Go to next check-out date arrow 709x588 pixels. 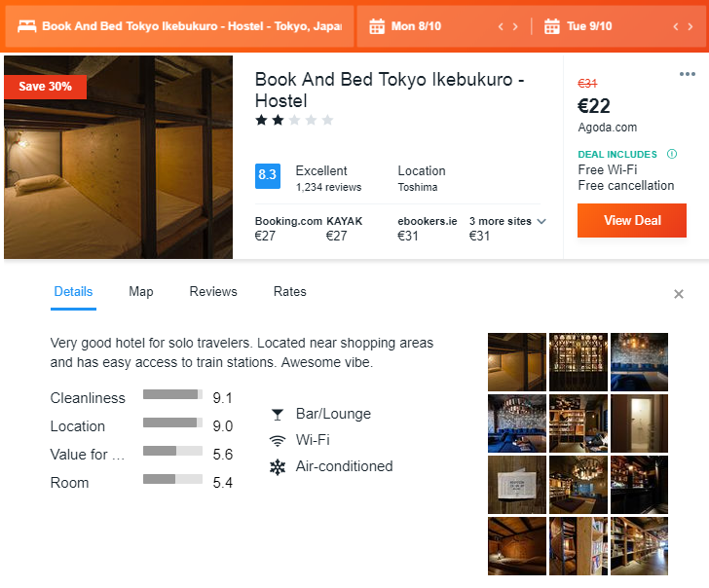(690, 26)
